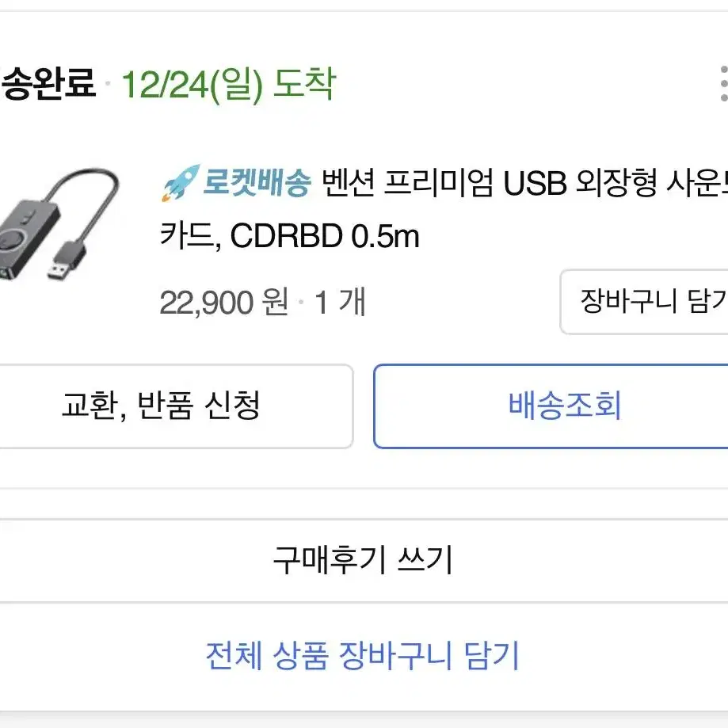Image resolution: width=728 pixels, height=728 pixels.
Task: Click the 로켓배송 badge label
Action: tap(257, 182)
